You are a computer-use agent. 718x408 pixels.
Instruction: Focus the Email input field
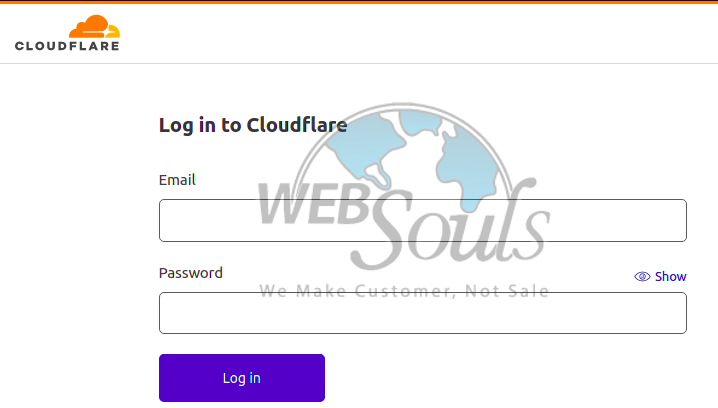(x=423, y=220)
